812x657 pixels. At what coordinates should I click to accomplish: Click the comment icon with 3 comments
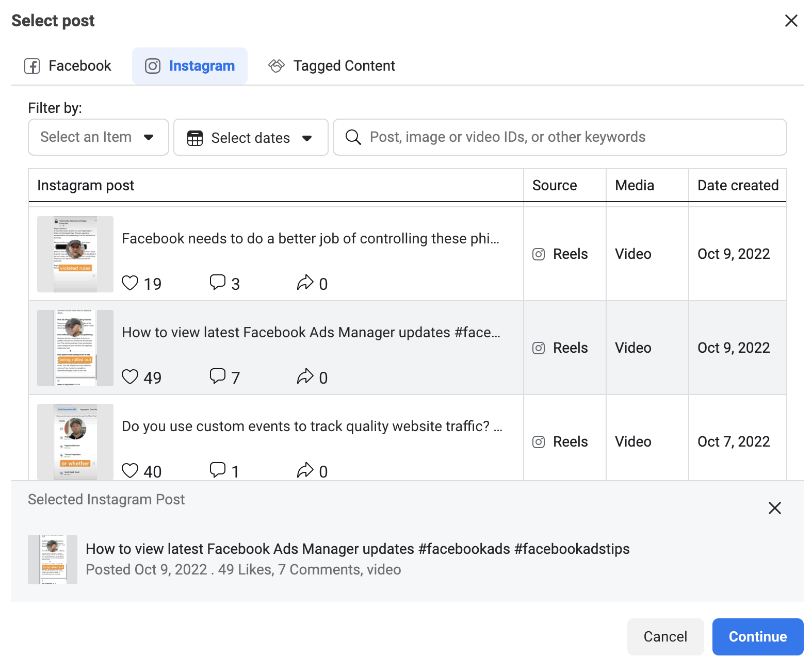218,283
